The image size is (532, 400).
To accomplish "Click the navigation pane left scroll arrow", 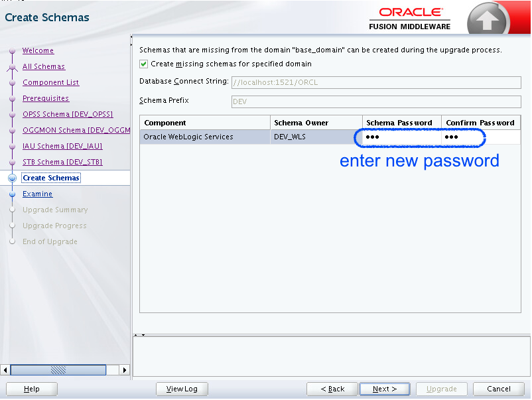I will 5,369.
